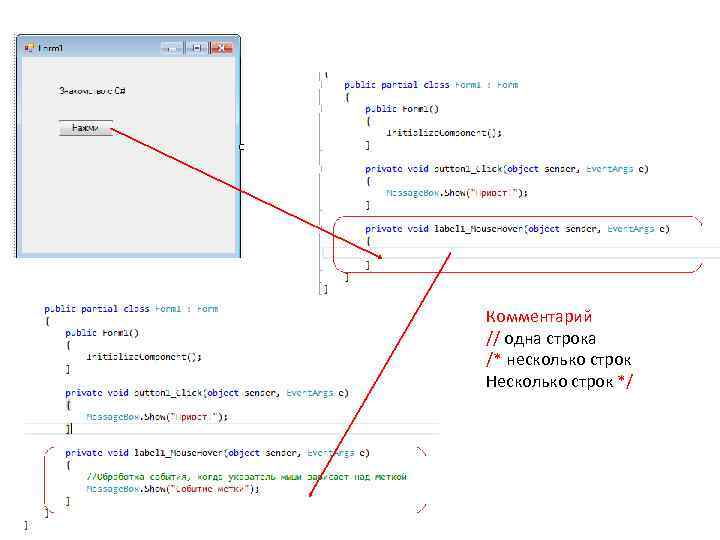Screen dimensions: 720x540
Task: Maximize the Form1 window
Action: (x=197, y=48)
